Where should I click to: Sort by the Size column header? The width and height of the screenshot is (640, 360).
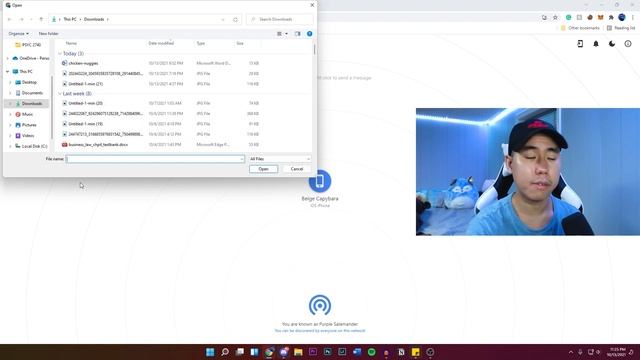[240, 43]
